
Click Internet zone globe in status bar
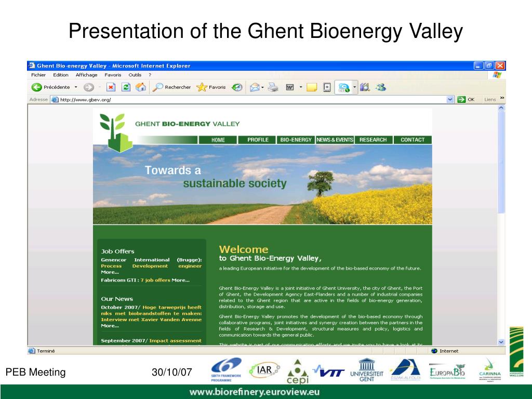[434, 351]
